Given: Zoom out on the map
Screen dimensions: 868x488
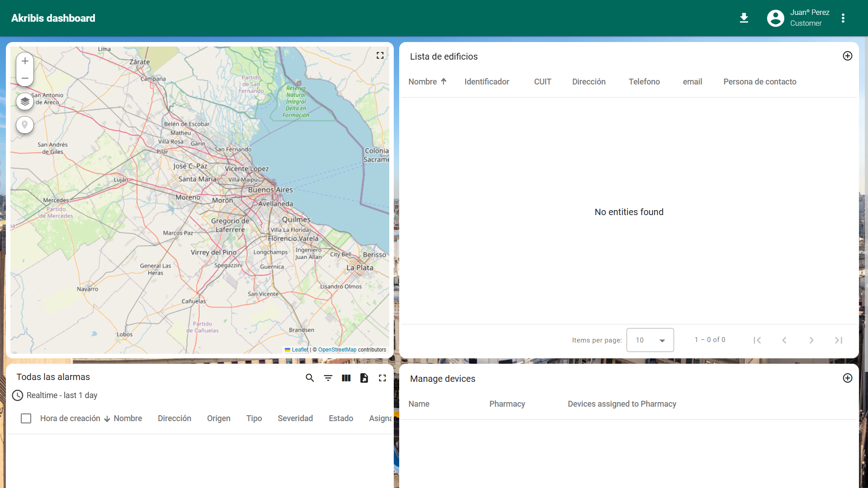Looking at the screenshot, I should 25,78.
